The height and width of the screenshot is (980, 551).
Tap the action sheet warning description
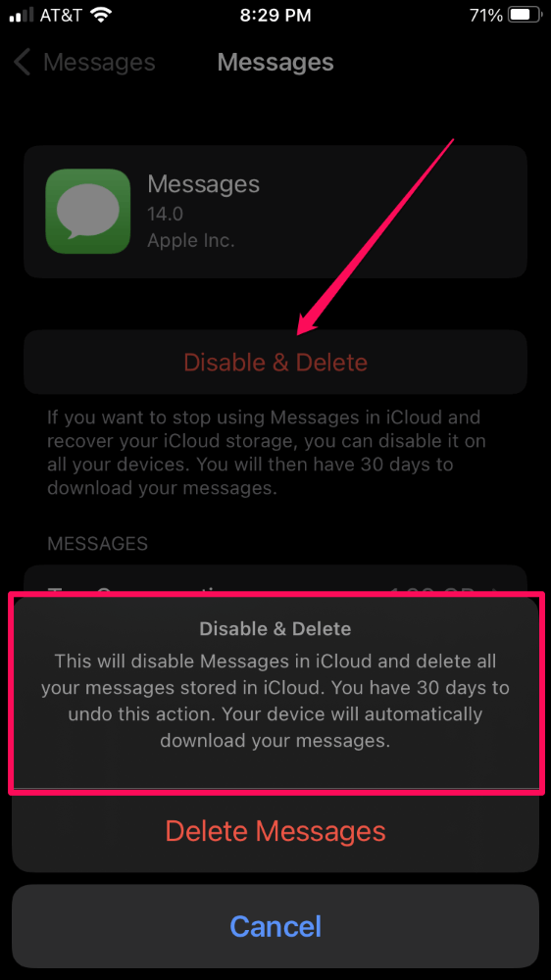[x=275, y=701]
